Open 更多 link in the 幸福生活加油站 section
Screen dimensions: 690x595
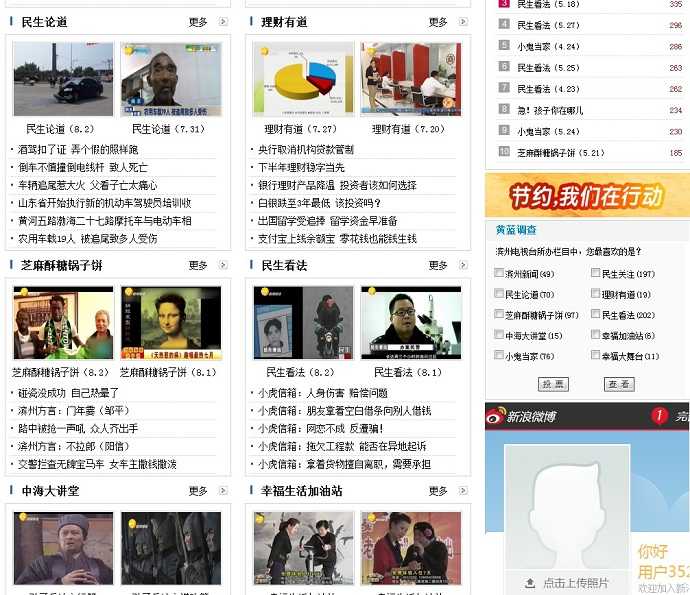(438, 491)
